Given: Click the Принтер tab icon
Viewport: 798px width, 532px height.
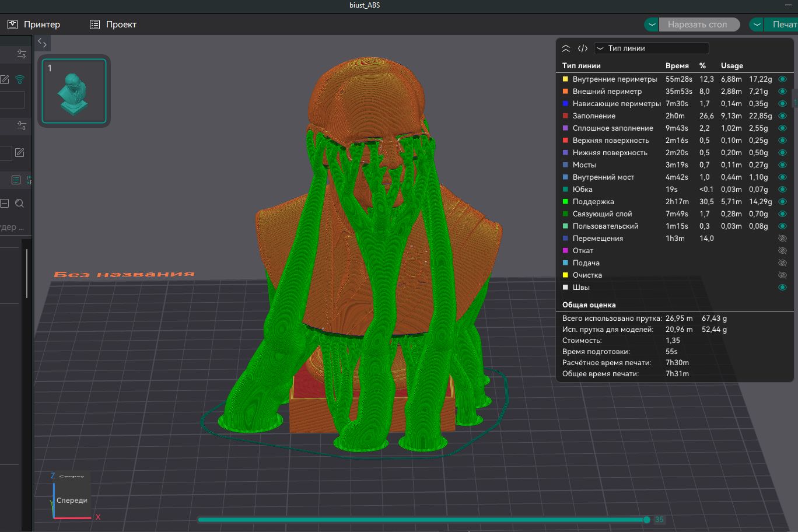Looking at the screenshot, I should point(12,24).
